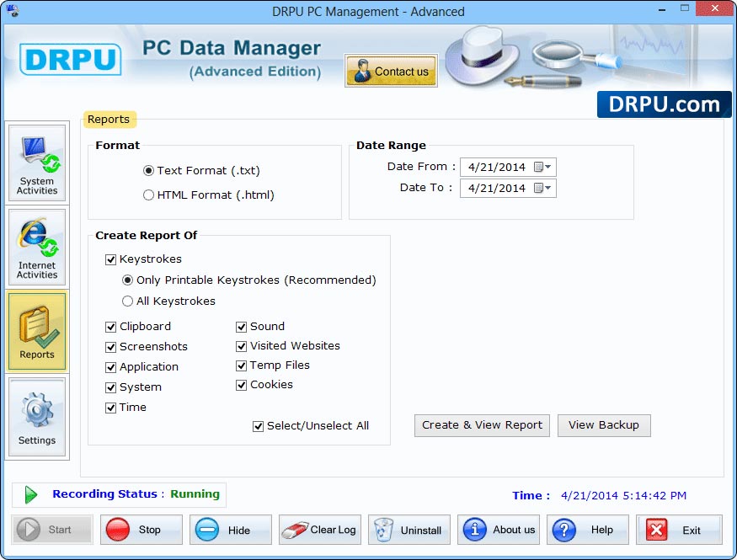The width and height of the screenshot is (737, 560).
Task: Choose All Keystrokes option
Action: 127,301
